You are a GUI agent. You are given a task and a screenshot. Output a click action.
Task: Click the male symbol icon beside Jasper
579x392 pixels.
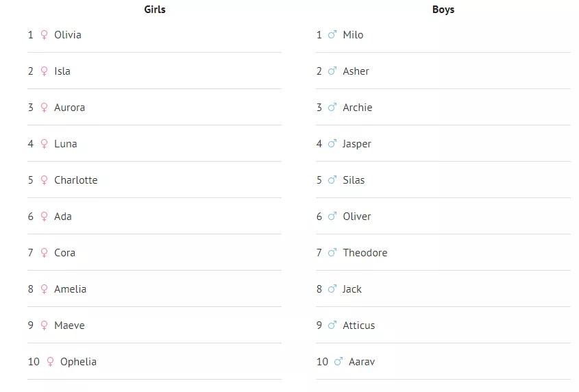point(332,144)
